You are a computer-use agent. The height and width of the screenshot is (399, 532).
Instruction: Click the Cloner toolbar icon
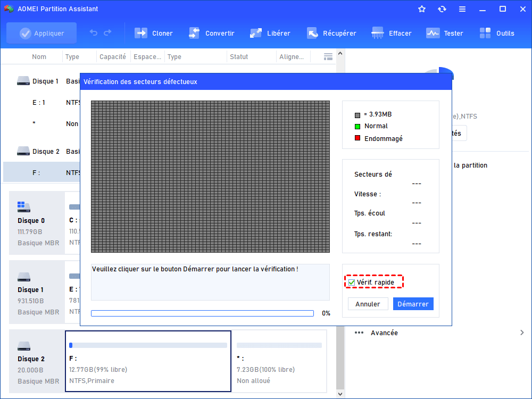coord(141,33)
